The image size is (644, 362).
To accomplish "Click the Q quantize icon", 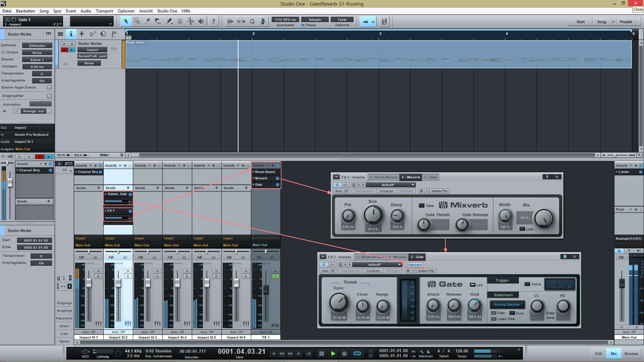I will point(252,21).
